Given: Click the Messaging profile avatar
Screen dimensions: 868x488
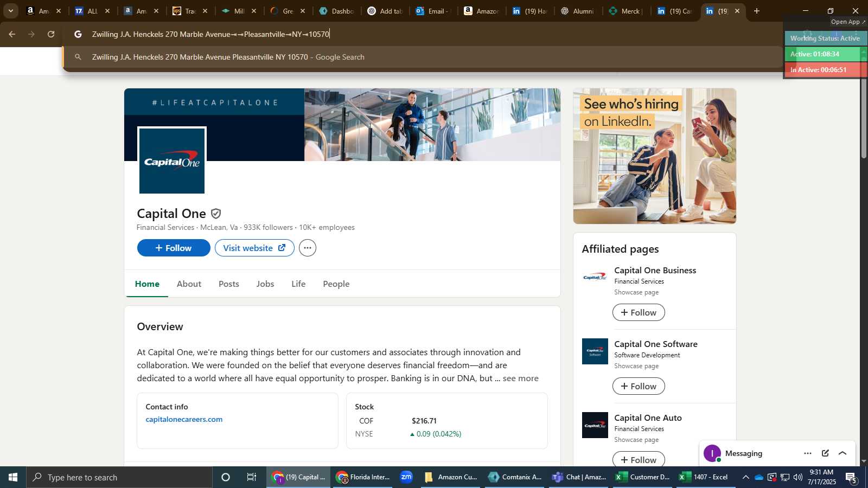Looking at the screenshot, I should (712, 453).
